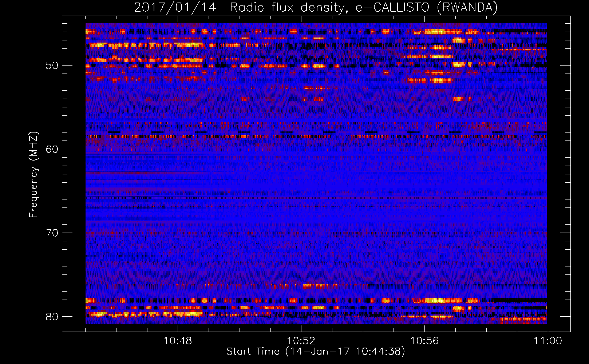The width and height of the screenshot is (589, 364).
Task: Click the 10:52 time tick label
Action: pos(301,341)
